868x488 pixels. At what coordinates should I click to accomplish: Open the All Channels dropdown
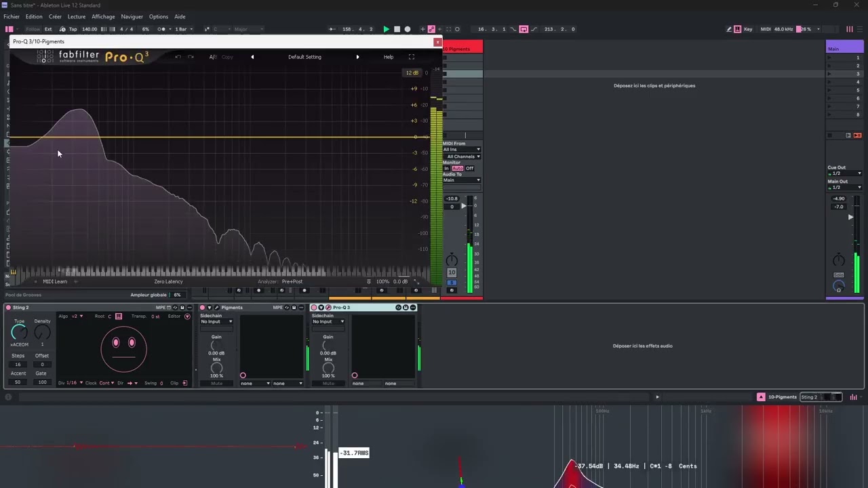pyautogui.click(x=462, y=157)
